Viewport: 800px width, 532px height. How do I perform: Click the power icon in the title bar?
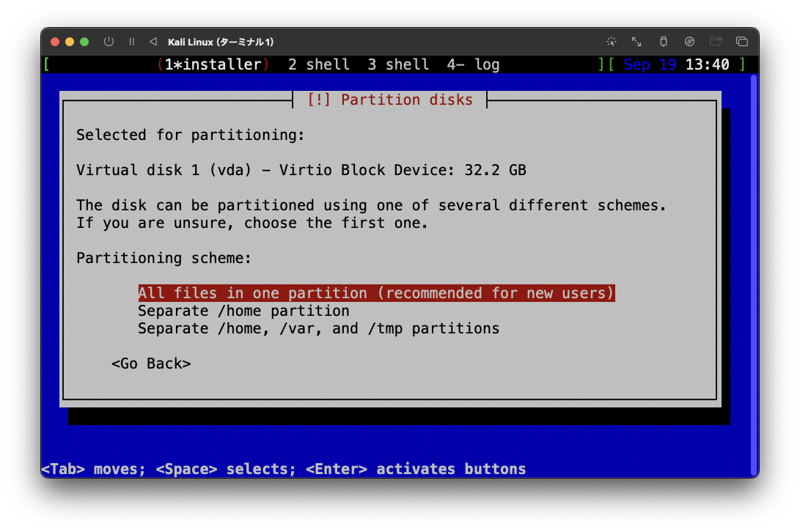[109, 42]
